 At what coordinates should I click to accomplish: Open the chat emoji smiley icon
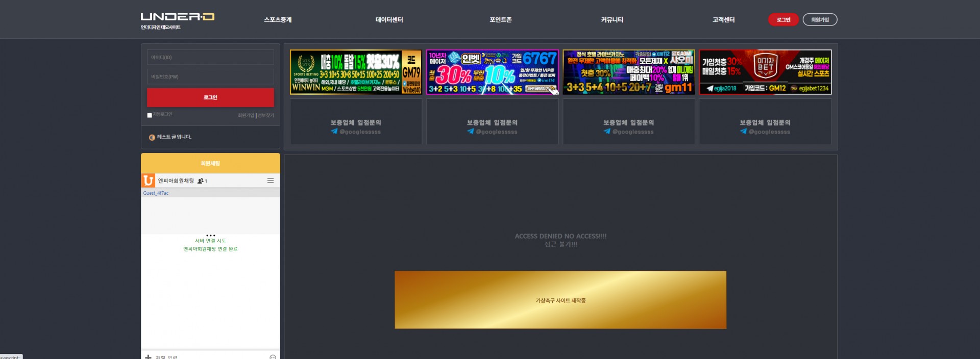coord(273,357)
